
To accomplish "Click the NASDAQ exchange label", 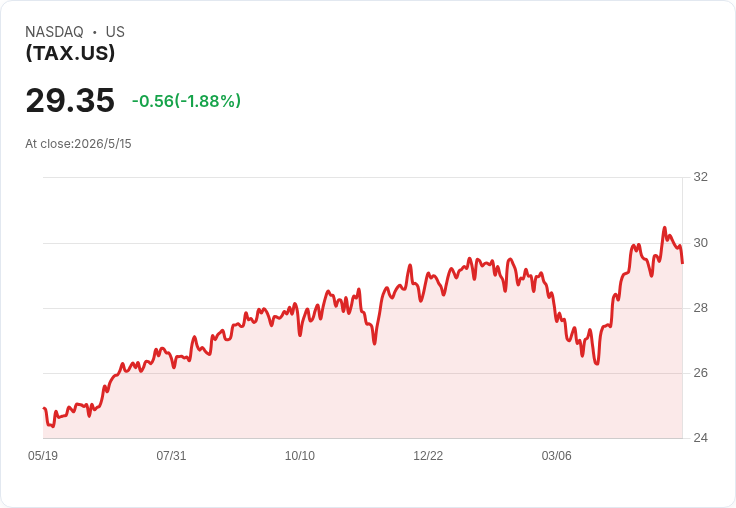I will point(54,32).
